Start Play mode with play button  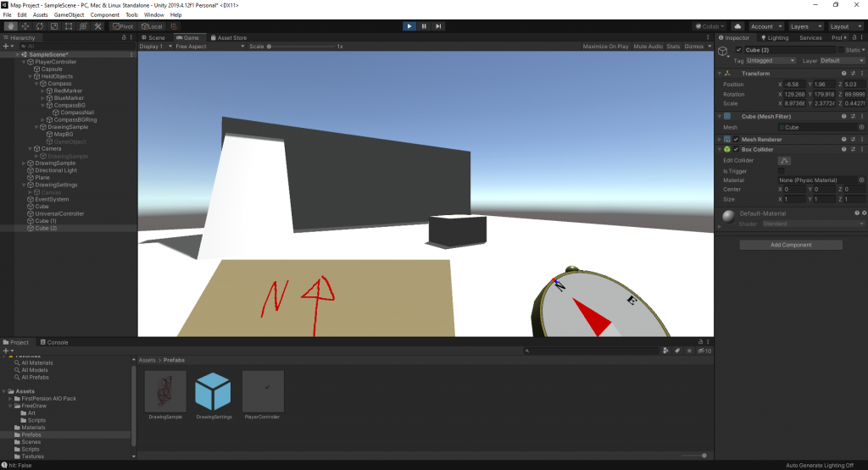409,26
